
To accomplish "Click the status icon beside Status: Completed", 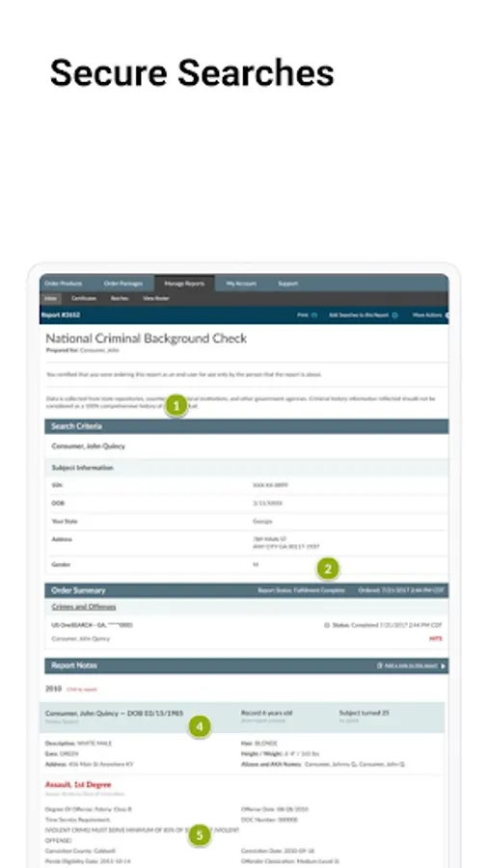I will pos(327,626).
